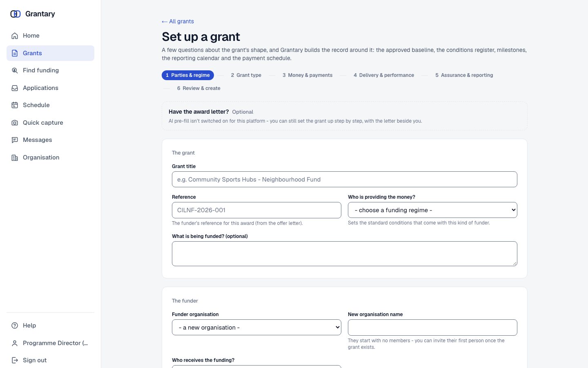Image resolution: width=588 pixels, height=368 pixels.
Task: Click the Home house icon
Action: [15, 36]
